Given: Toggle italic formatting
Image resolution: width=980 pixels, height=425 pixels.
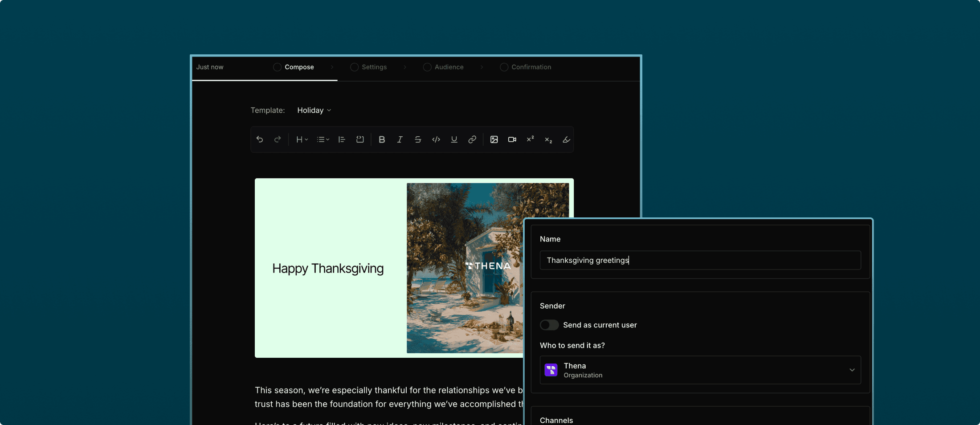Looking at the screenshot, I should [400, 139].
